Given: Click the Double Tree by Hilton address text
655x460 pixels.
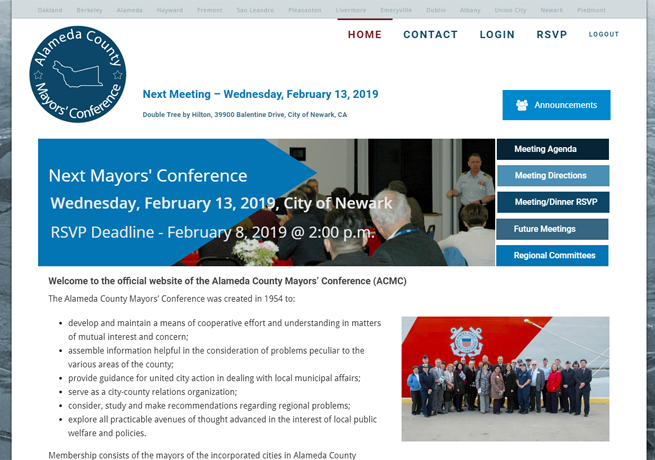Looking at the screenshot, I should 245,114.
